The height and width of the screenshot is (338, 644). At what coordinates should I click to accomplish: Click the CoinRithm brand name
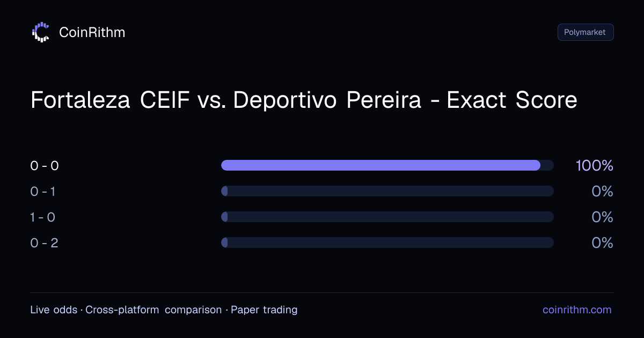click(92, 32)
